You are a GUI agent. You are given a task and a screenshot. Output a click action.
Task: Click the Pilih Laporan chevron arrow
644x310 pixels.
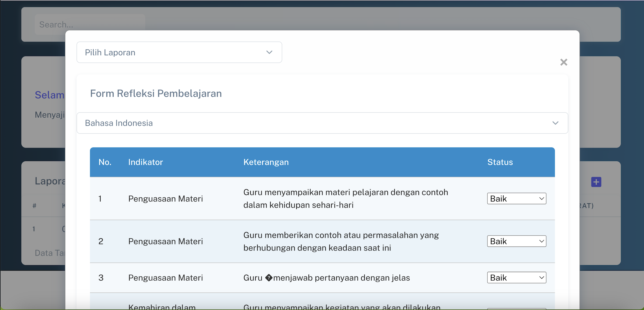tap(269, 52)
